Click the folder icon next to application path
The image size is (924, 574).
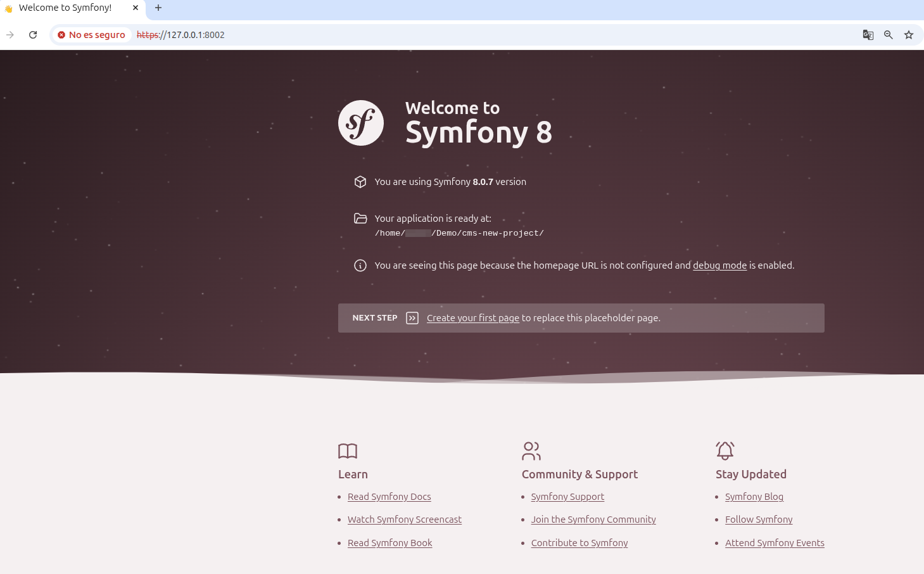pos(360,219)
